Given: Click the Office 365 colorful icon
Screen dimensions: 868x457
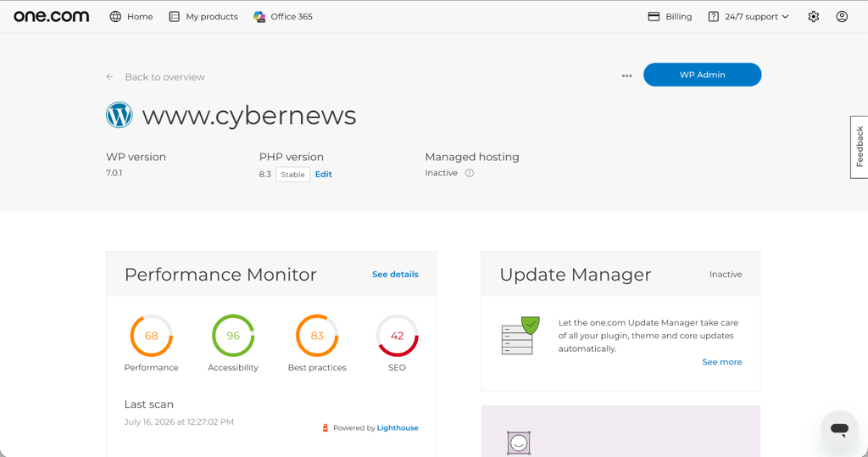Looking at the screenshot, I should point(259,17).
